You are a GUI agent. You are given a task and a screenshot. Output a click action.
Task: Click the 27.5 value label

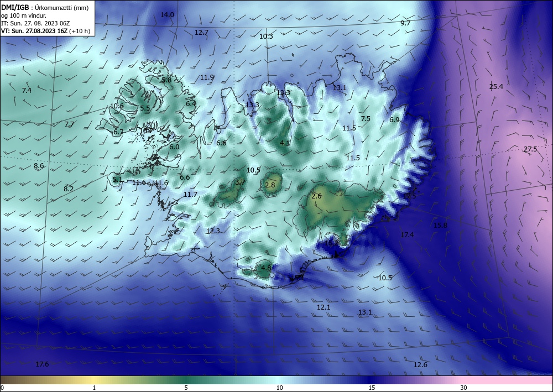[530, 149]
